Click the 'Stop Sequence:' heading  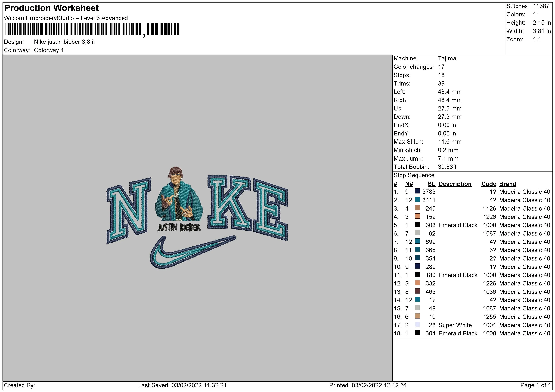point(415,175)
